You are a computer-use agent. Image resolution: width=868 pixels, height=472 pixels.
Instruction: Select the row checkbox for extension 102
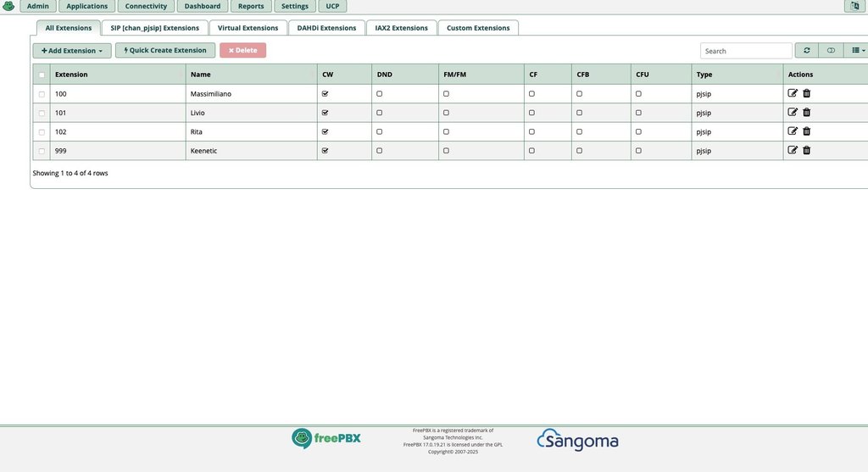pos(42,131)
